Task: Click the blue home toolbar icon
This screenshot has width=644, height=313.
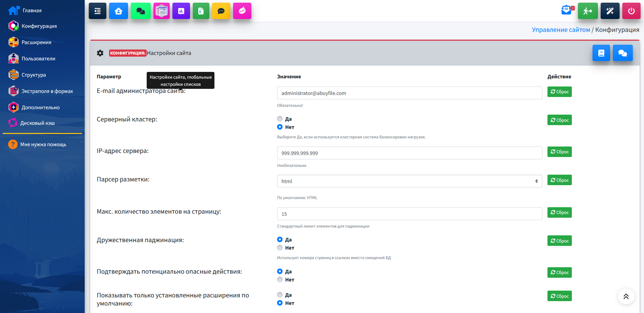Action: click(119, 11)
